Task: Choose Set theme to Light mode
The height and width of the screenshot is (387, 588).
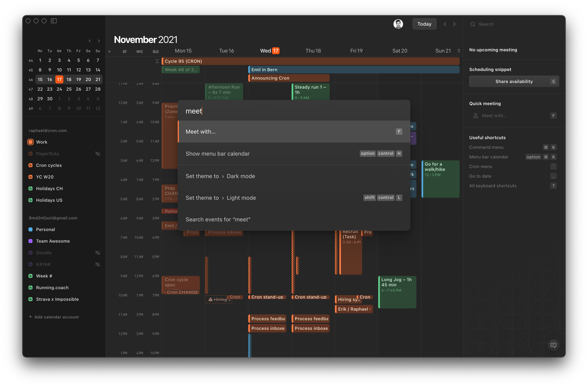Action: [x=294, y=198]
